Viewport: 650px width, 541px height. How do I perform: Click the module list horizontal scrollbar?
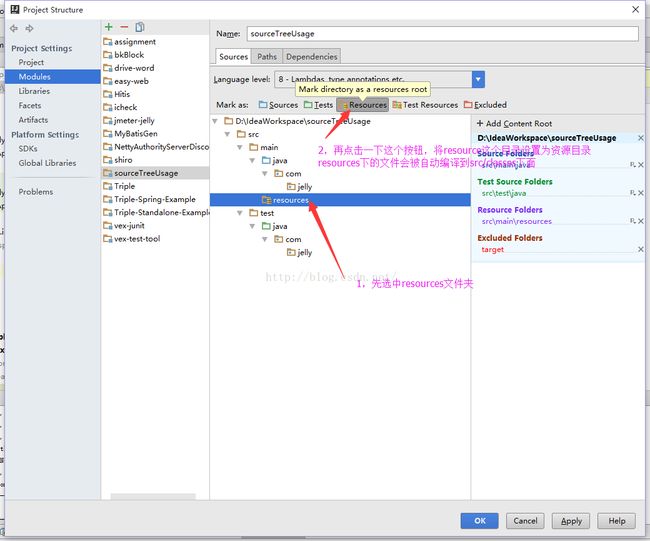153,496
